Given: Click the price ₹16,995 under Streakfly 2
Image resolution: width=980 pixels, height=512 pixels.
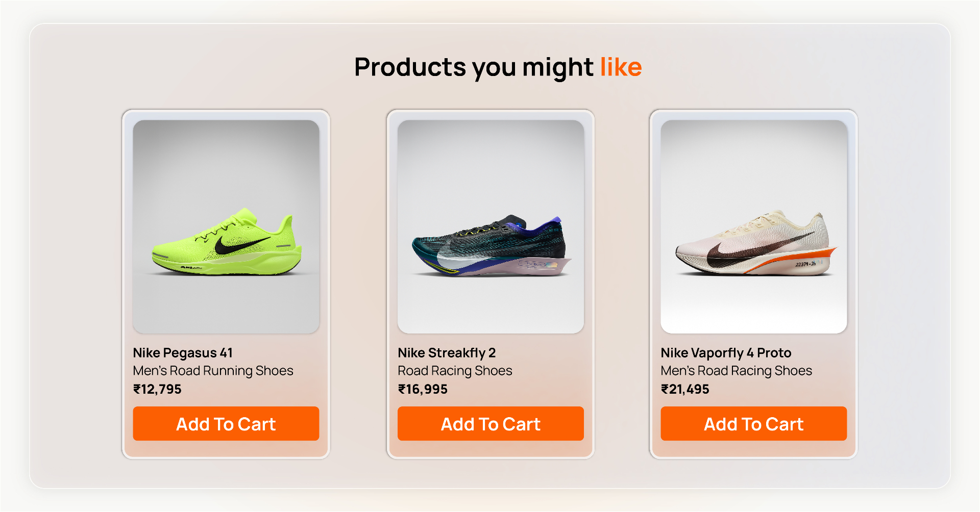Looking at the screenshot, I should pos(422,389).
